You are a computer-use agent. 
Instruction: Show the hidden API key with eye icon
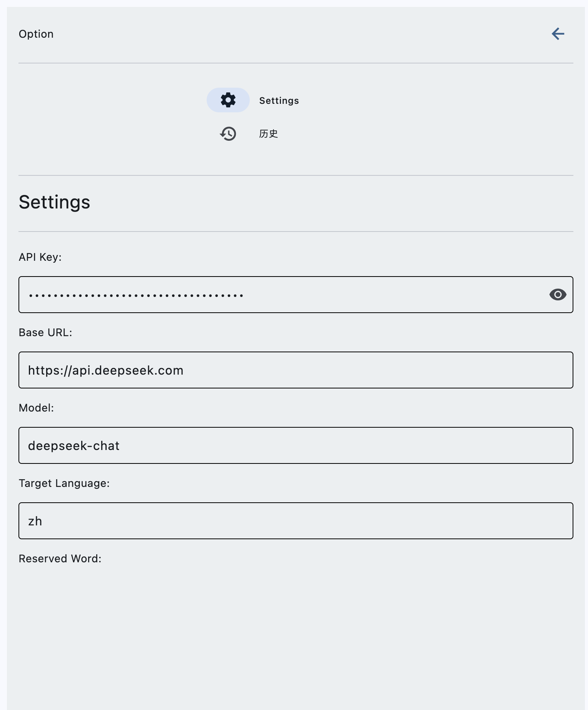coord(558,295)
